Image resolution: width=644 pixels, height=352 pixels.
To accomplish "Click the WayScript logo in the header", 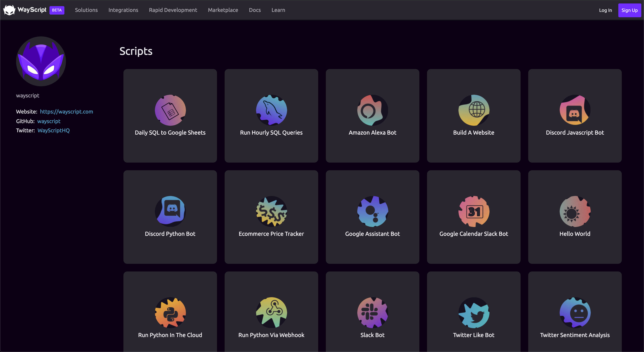I will point(25,10).
